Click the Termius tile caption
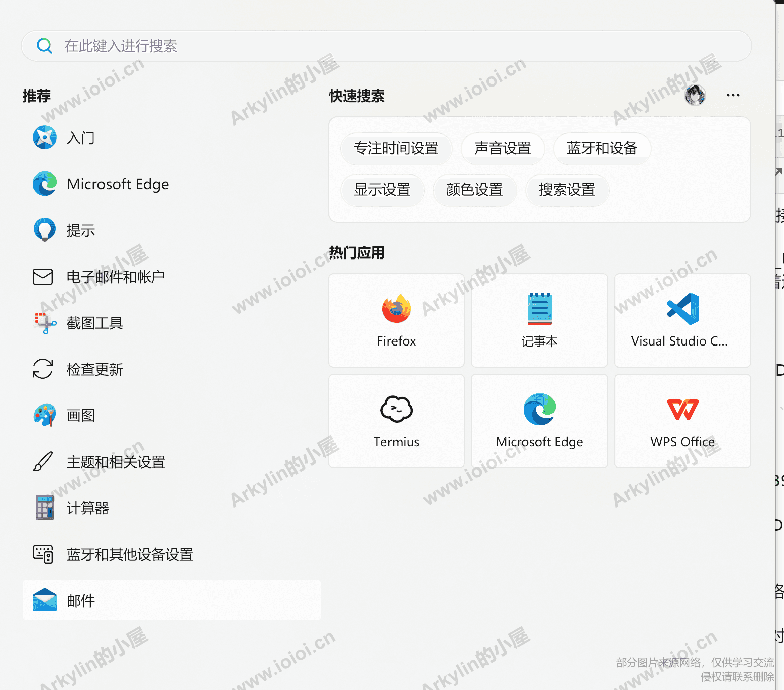Screen dimensions: 784x690 (x=397, y=442)
